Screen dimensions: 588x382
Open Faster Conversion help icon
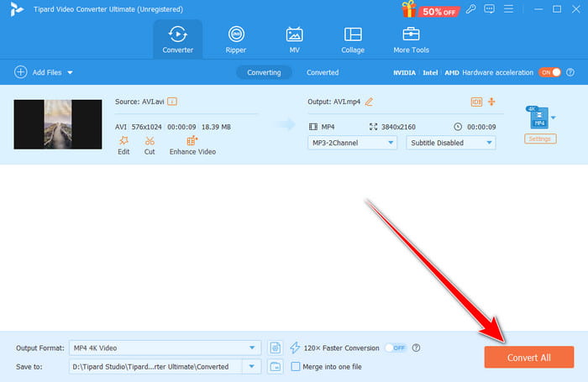pyautogui.click(x=416, y=348)
